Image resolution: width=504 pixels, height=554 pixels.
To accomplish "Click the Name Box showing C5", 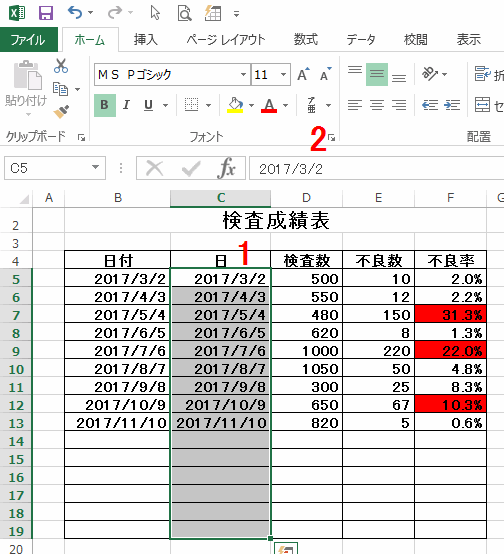I will point(47,168).
